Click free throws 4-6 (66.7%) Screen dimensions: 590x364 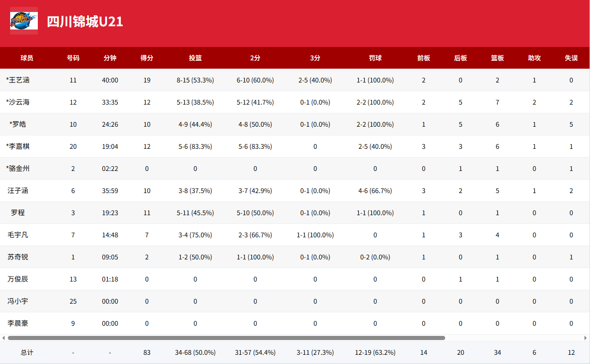[375, 191]
